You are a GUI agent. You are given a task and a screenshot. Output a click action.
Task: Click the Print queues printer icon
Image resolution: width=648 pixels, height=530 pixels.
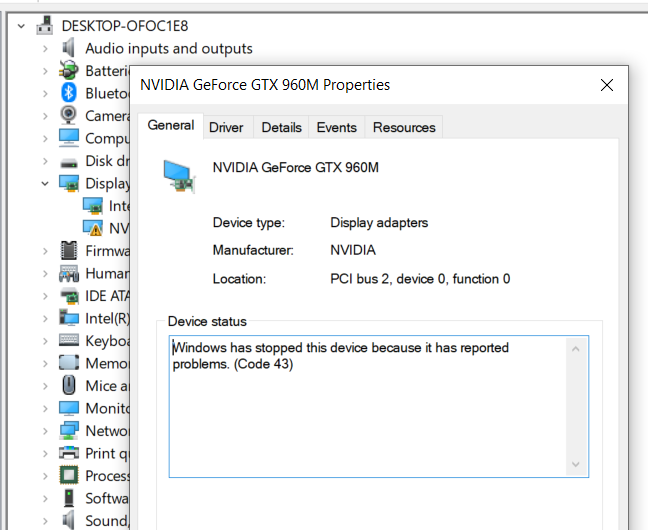click(69, 453)
